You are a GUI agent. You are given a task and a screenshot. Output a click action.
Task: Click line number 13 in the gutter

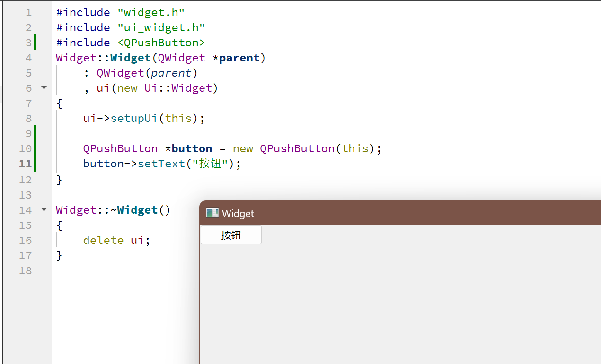click(x=26, y=195)
